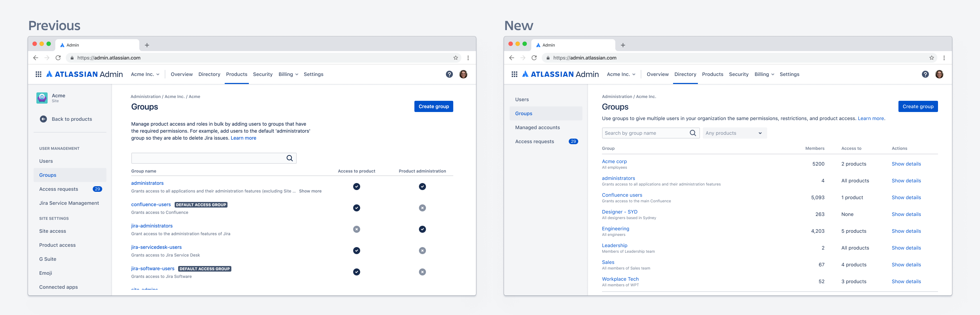Viewport: 980px width, 315px height.
Task: Open the help question mark icon
Action: point(449,74)
